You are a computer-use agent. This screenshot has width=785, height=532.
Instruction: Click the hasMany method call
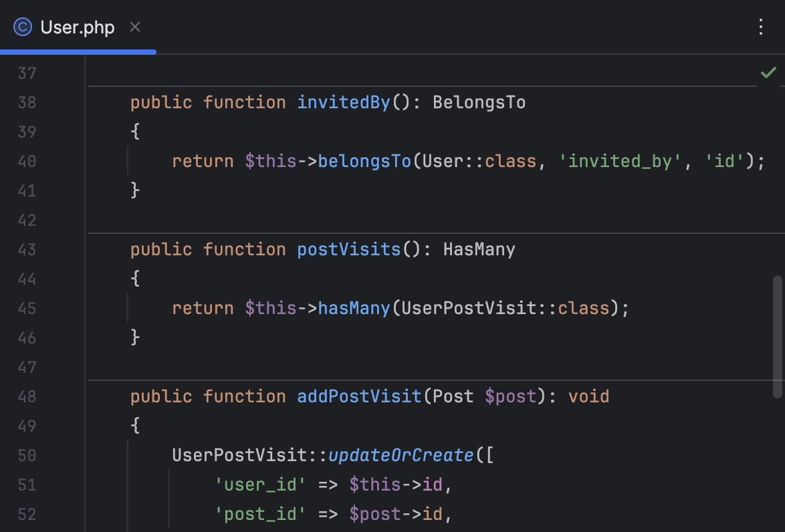(x=354, y=308)
